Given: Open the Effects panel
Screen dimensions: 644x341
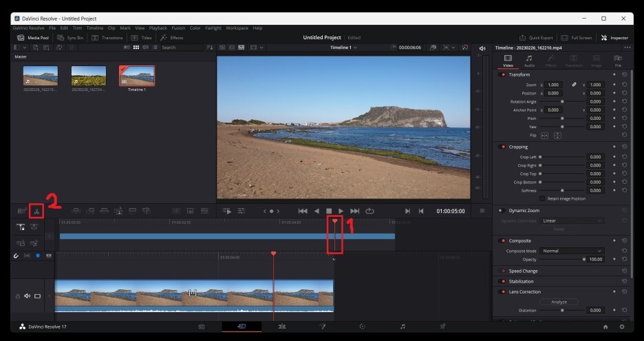Looking at the screenshot, I should pyautogui.click(x=172, y=38).
